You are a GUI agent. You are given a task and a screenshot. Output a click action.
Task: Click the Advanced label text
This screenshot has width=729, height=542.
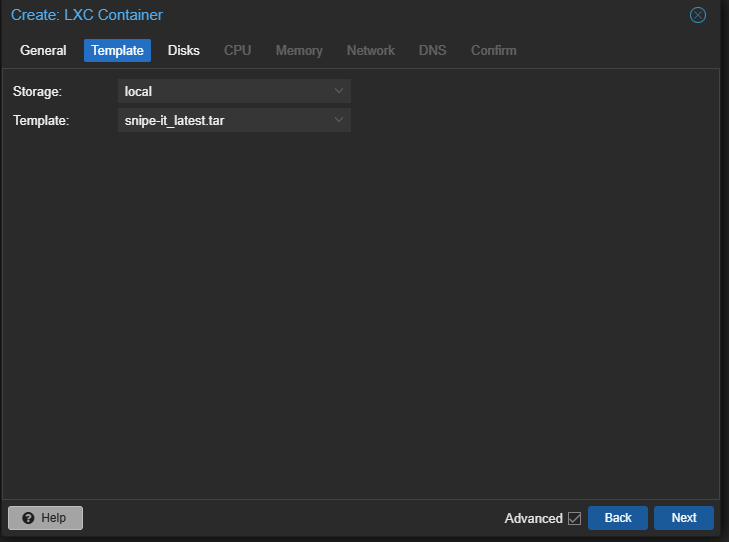pyautogui.click(x=533, y=518)
